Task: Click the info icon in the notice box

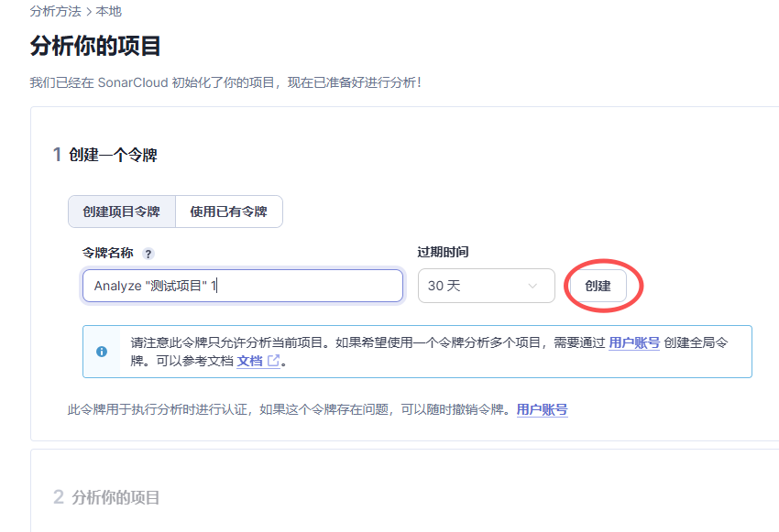Action: (102, 352)
